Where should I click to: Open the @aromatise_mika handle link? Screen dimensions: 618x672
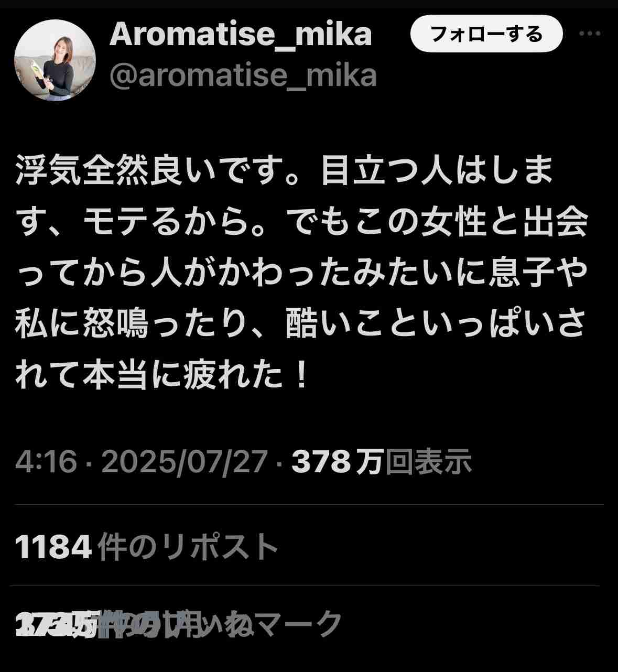(243, 75)
